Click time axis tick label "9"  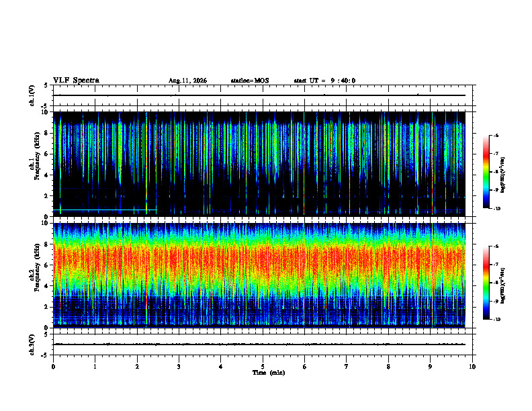pyautogui.click(x=430, y=367)
